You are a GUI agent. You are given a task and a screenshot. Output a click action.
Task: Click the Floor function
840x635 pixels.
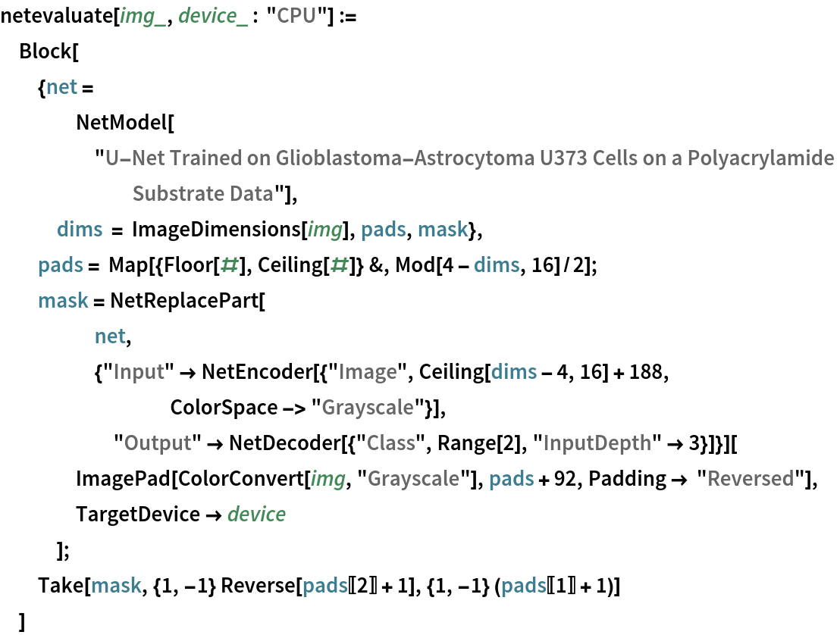(x=184, y=265)
